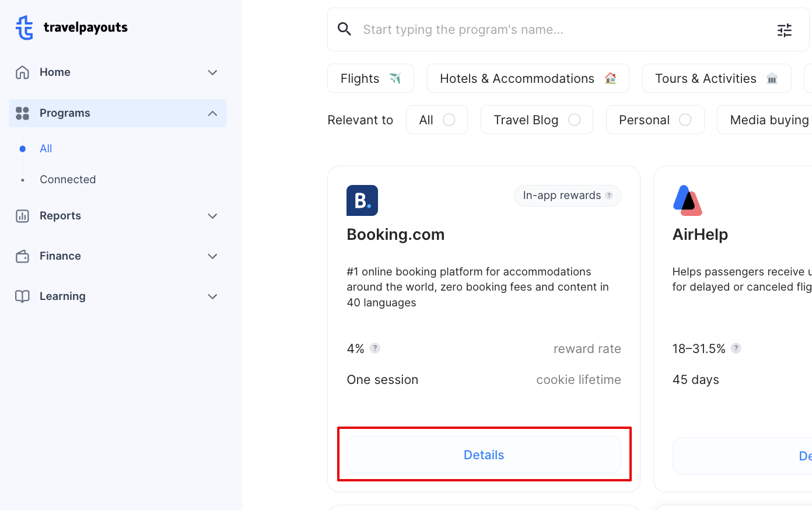Click the Learning label in sidebar

click(x=62, y=296)
